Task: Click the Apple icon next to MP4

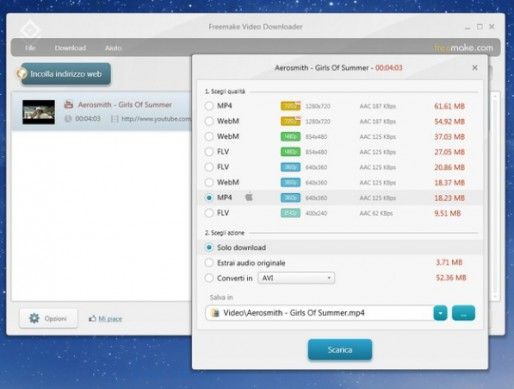Action: coord(249,197)
